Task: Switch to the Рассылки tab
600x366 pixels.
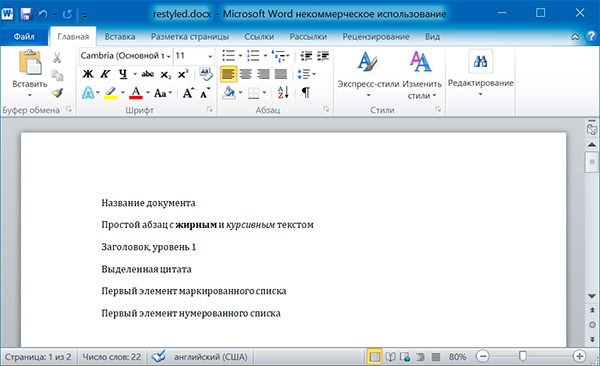Action: (x=308, y=37)
